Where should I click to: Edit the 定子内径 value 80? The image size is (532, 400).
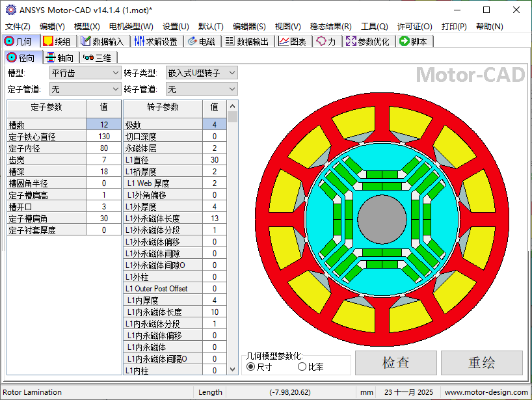pos(104,148)
